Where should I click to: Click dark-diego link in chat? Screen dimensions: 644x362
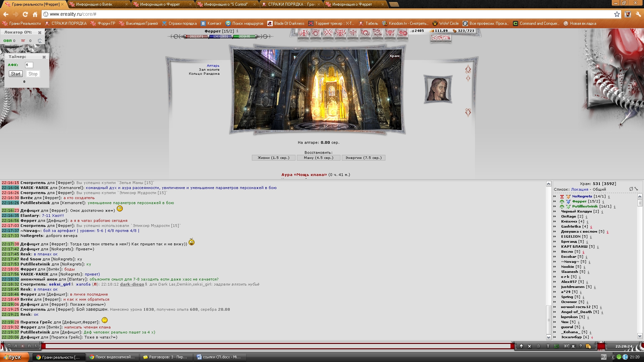click(132, 284)
